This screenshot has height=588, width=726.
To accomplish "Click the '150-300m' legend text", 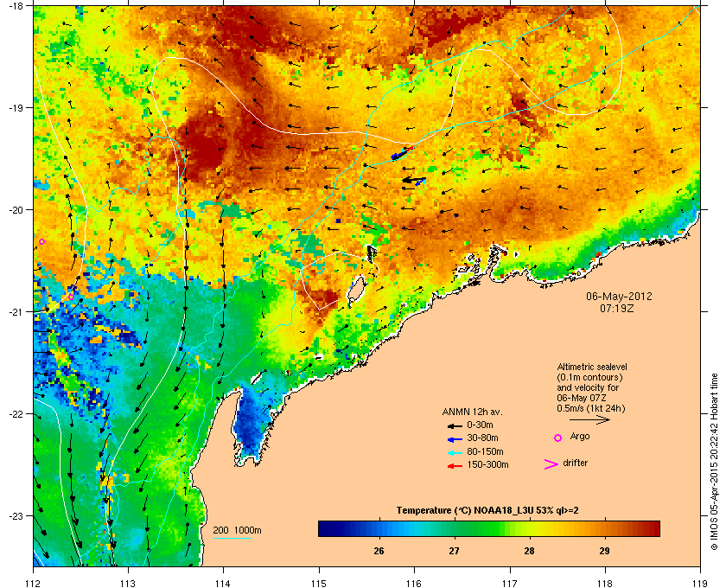I will tap(487, 464).
